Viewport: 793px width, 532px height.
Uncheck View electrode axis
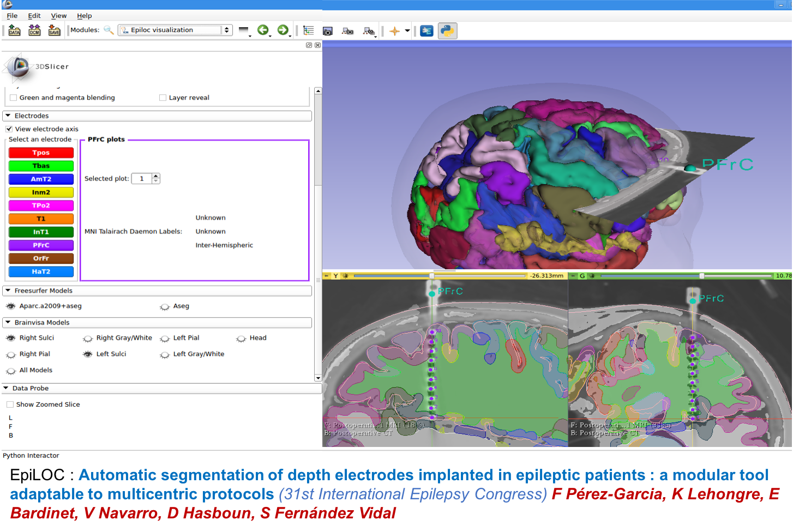tap(9, 129)
